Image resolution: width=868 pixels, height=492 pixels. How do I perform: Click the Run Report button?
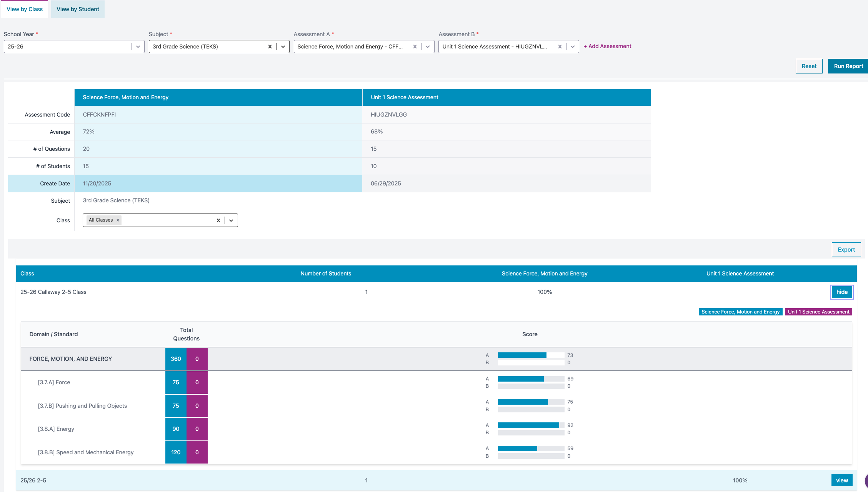(x=848, y=66)
